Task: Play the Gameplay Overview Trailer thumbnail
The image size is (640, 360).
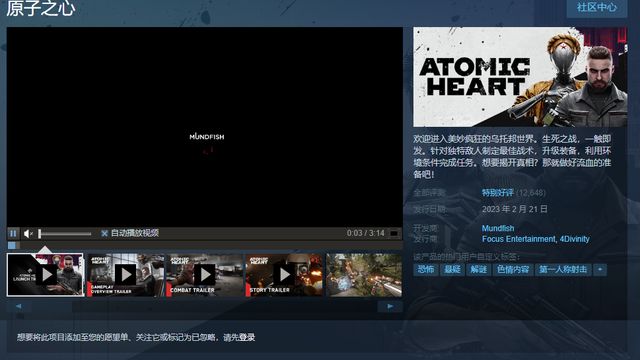Action: pos(125,275)
